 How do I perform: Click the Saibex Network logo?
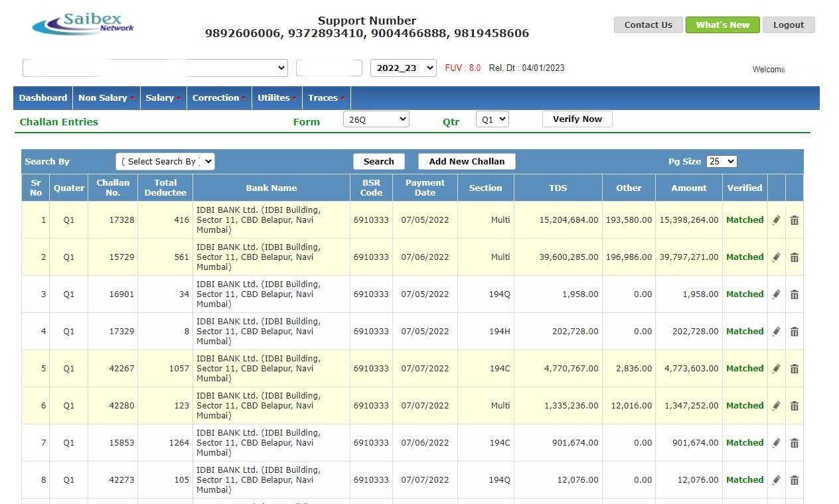coord(82,24)
